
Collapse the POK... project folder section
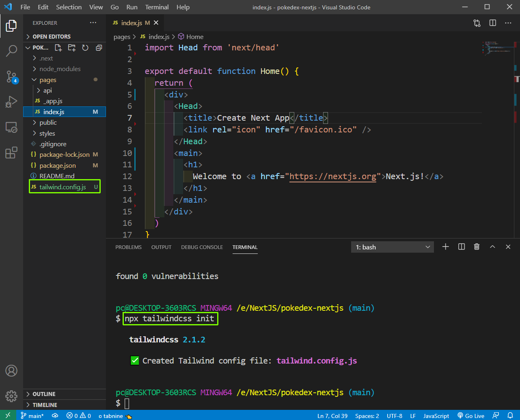(x=37, y=48)
